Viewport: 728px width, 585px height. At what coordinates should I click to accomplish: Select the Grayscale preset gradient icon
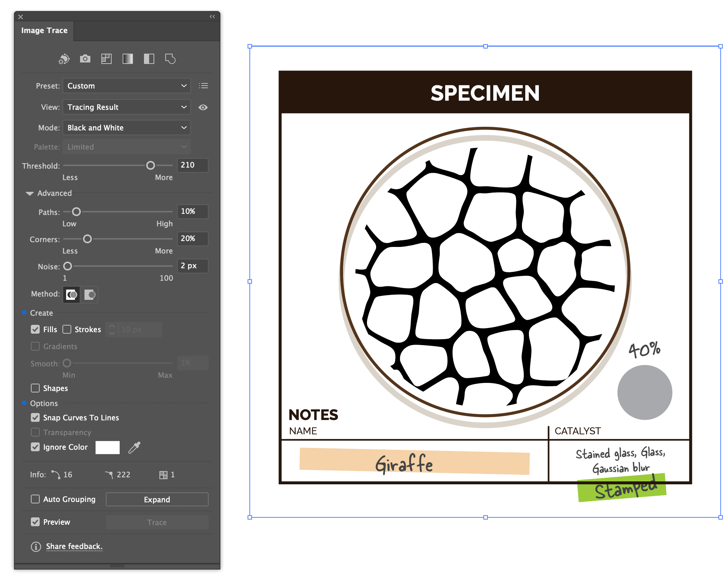tap(127, 59)
